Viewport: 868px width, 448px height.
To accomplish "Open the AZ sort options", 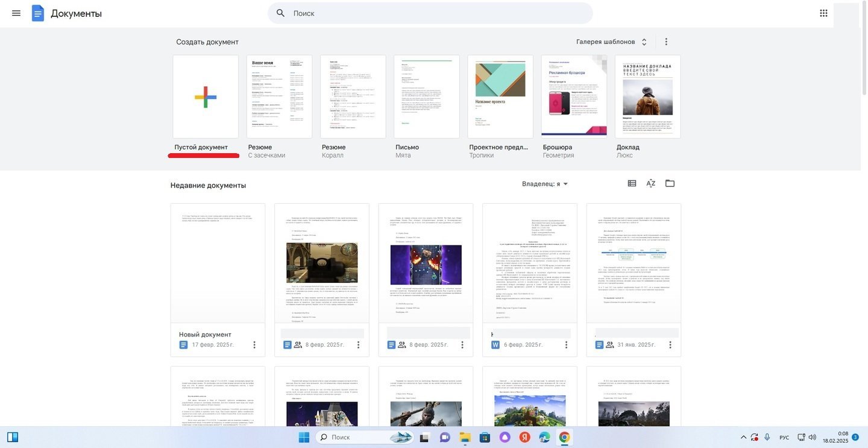I will (651, 183).
